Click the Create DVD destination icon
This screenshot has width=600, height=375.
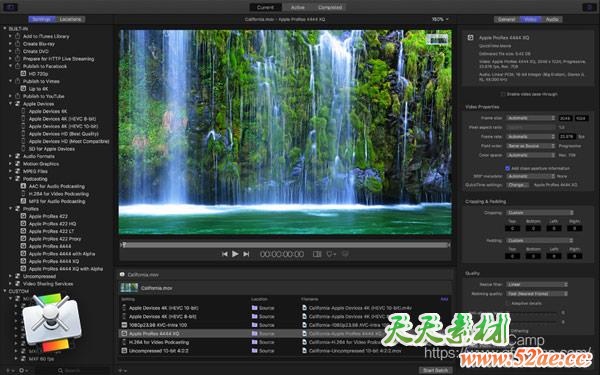click(17, 51)
